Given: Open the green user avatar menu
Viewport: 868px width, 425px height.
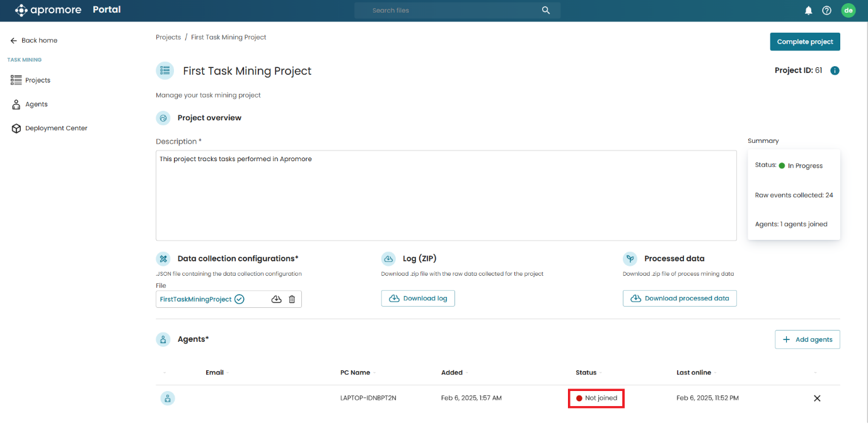Looking at the screenshot, I should tap(848, 10).
